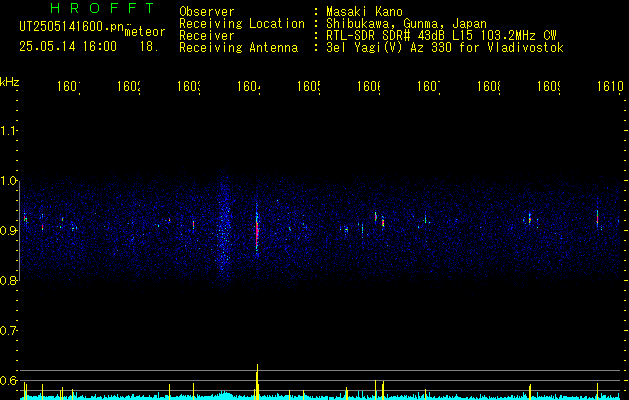Viewport: 629px width, 400px height.
Task: Click the HROFFT title text
Action: 102,8
